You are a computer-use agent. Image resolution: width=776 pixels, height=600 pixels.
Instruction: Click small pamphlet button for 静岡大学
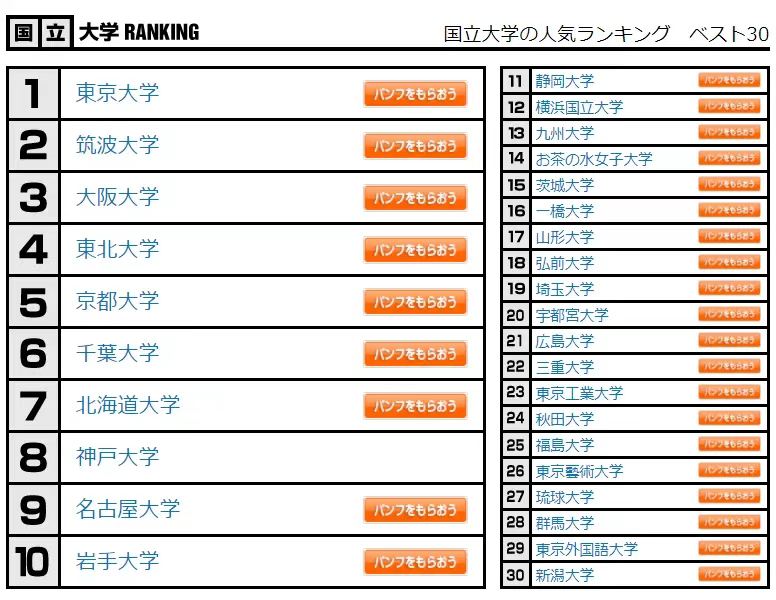pyautogui.click(x=729, y=80)
